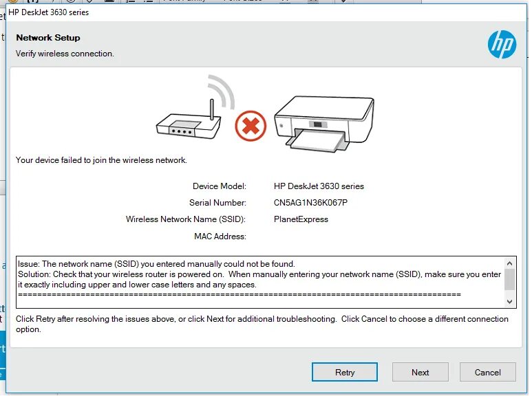Click the 'Verify wireless connection.' subtitle

click(65, 54)
